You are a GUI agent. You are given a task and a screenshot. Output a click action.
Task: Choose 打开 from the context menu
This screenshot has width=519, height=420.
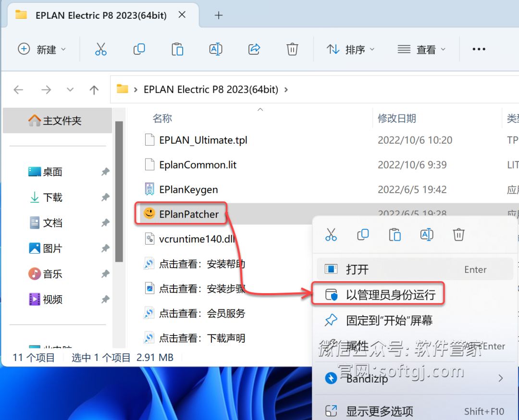point(357,269)
